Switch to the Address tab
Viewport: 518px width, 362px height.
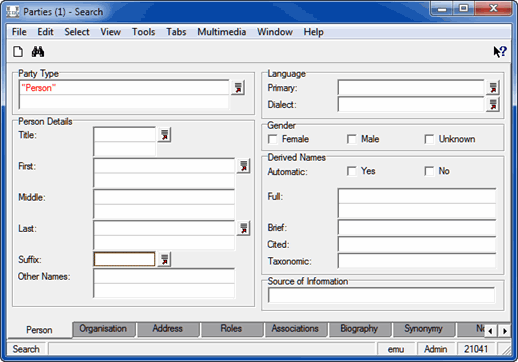pyautogui.click(x=168, y=329)
